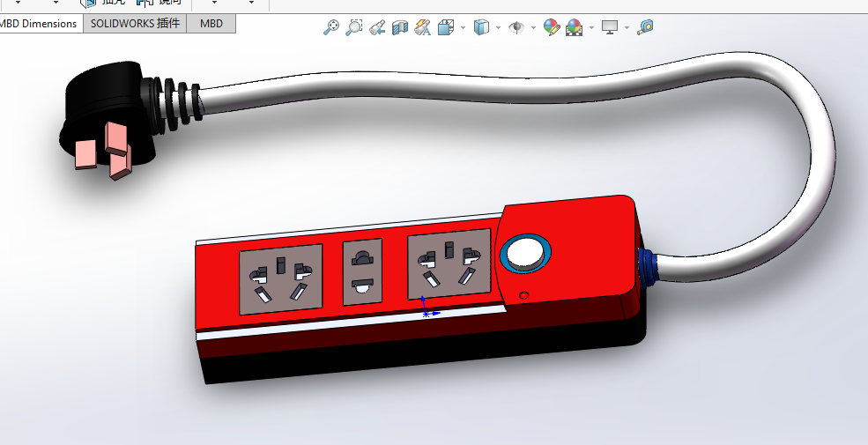Open the SOLIDWORKS 插件 tab
Viewport: 868px width, 445px height.
coord(135,23)
